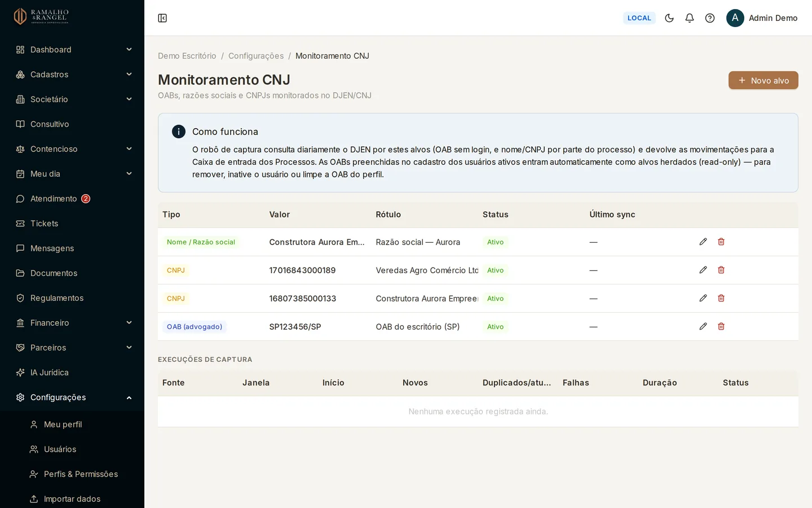Click the Atendimento chat icon
Viewport: 812px width, 508px height.
tap(20, 199)
